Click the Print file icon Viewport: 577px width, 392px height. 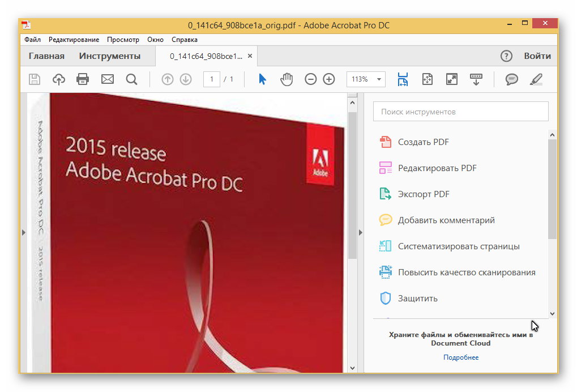(83, 79)
